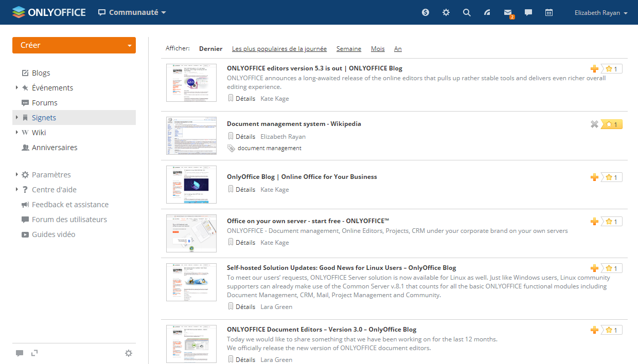Open the calendar icon in header
This screenshot has width=638, height=364.
[x=549, y=12]
